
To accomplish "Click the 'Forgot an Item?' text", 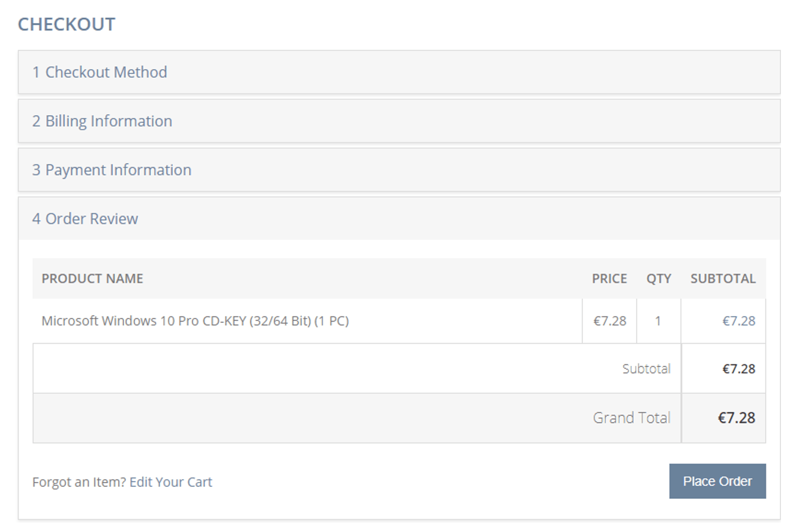I will [79, 482].
